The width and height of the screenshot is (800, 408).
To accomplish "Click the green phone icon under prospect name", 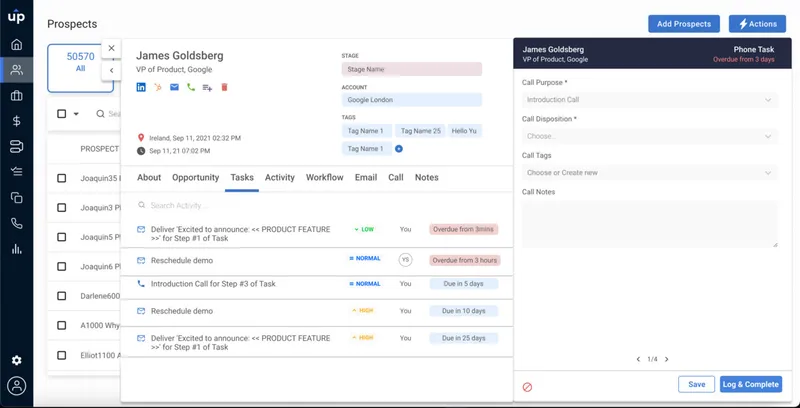I will click(x=191, y=87).
